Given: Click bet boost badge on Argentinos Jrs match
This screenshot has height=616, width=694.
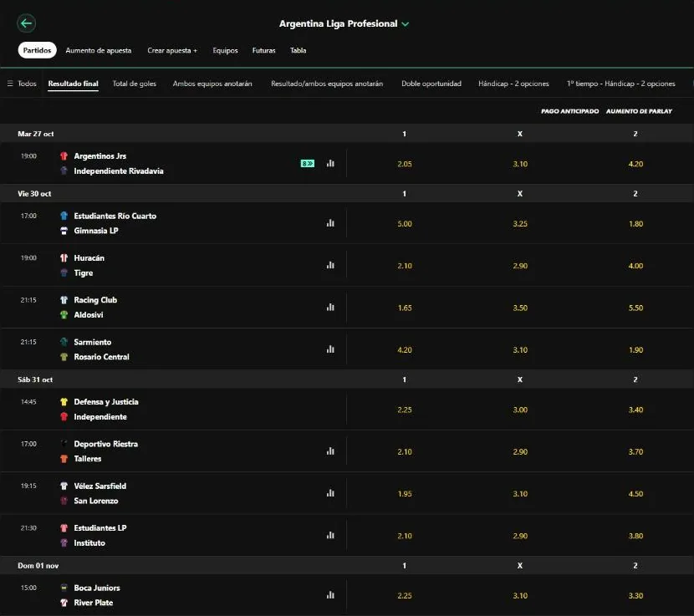Looking at the screenshot, I should point(308,164).
